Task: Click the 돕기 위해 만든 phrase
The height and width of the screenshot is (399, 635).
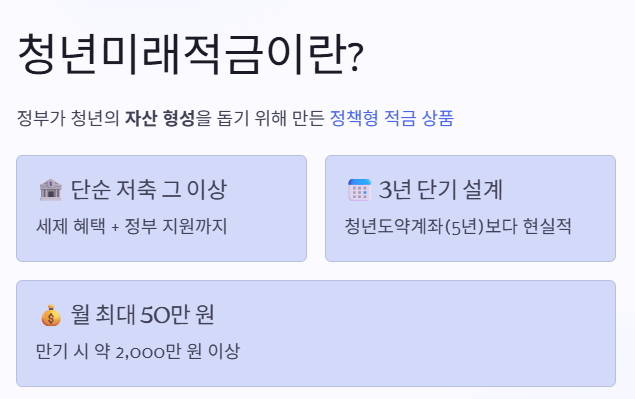Action: tap(271, 118)
